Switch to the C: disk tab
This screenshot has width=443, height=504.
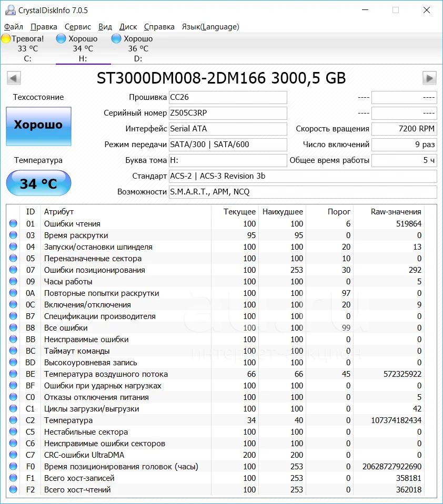click(x=28, y=48)
